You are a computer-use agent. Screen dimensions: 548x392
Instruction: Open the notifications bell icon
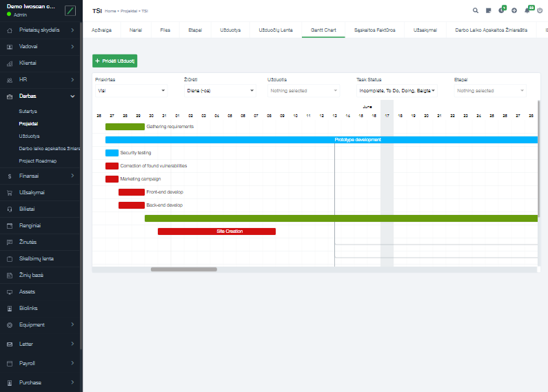pos(527,11)
